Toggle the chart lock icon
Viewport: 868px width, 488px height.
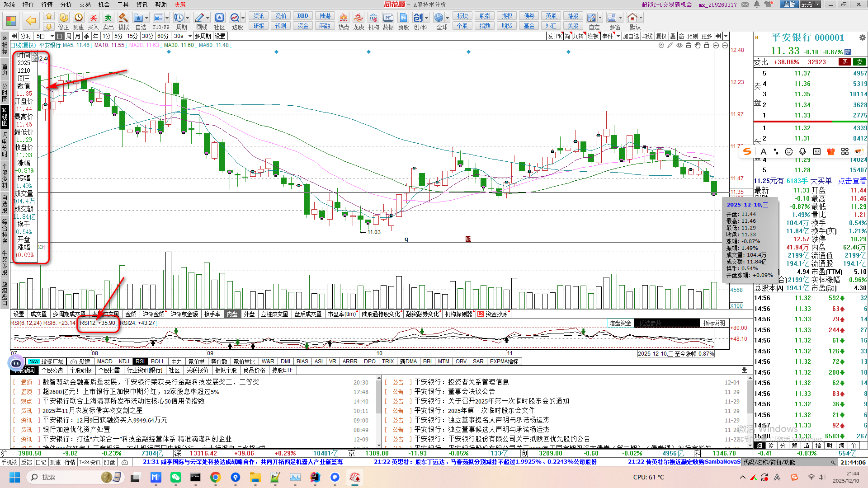[707, 45]
